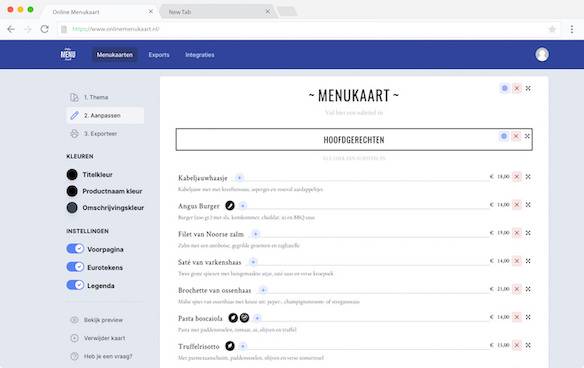The width and height of the screenshot is (584, 368).
Task: Reload the page in the browser
Action: click(45, 29)
